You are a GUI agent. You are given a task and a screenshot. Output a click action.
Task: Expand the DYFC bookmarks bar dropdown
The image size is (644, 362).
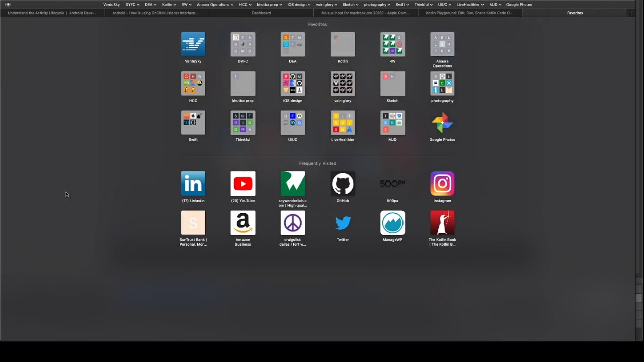click(x=132, y=5)
